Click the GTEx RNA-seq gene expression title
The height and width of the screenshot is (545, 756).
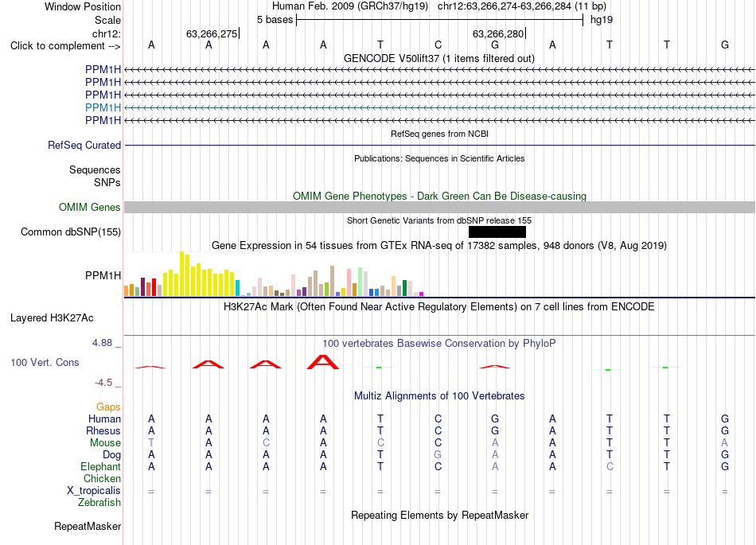[439, 246]
